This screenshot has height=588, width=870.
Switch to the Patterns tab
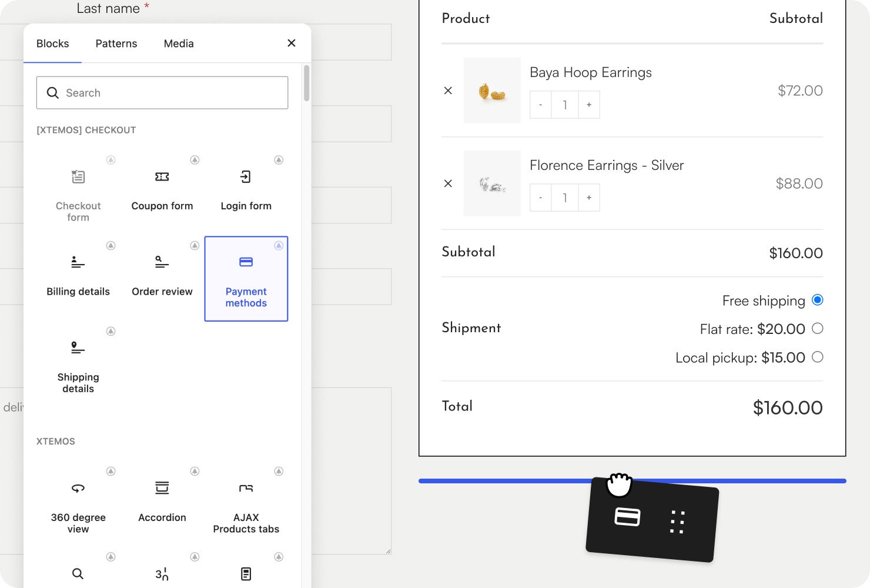(x=116, y=44)
